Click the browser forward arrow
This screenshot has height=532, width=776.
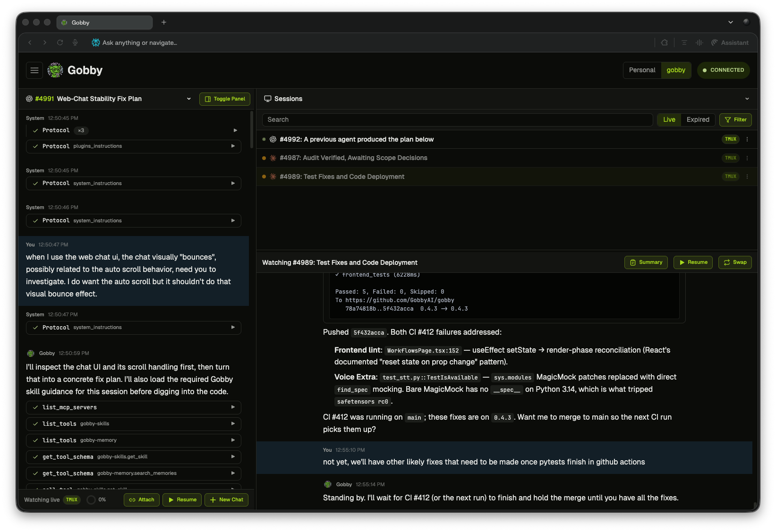pyautogui.click(x=45, y=42)
